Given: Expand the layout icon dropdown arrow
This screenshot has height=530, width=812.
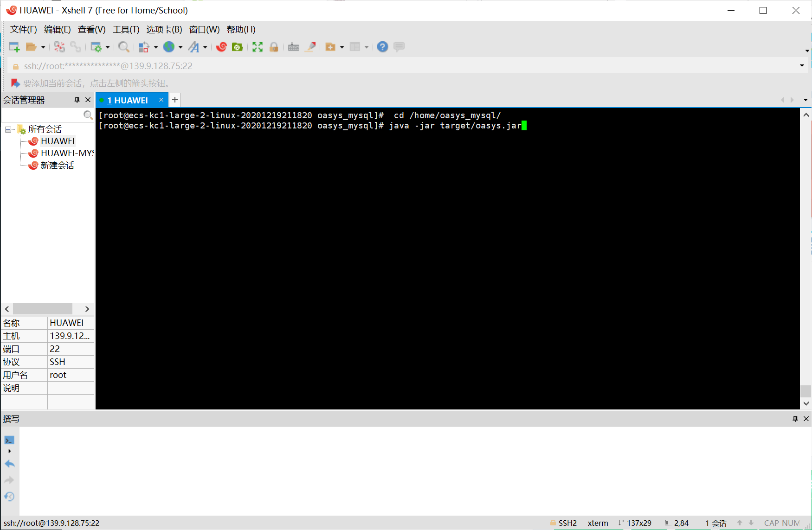Looking at the screenshot, I should coord(367,47).
